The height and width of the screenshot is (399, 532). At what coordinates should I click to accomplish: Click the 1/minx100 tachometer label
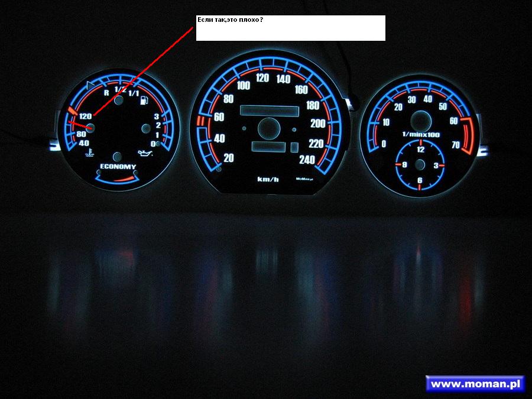[x=421, y=135]
